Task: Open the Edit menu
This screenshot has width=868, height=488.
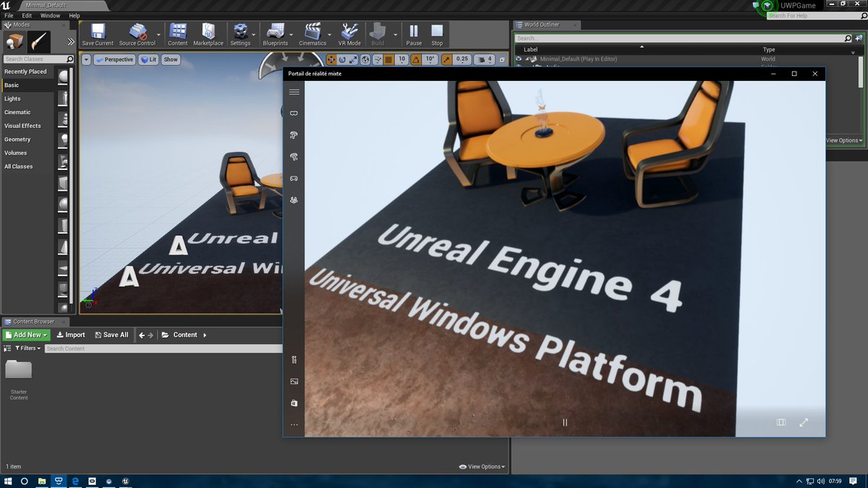Action: [27, 15]
